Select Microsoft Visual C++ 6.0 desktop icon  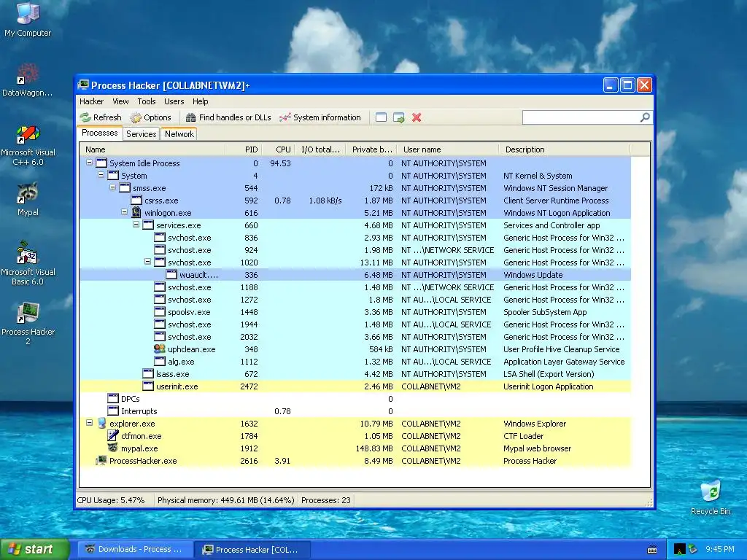(28, 145)
